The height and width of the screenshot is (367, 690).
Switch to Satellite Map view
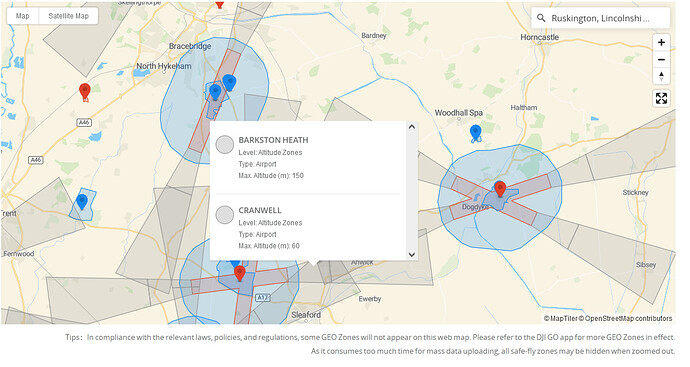tap(68, 16)
